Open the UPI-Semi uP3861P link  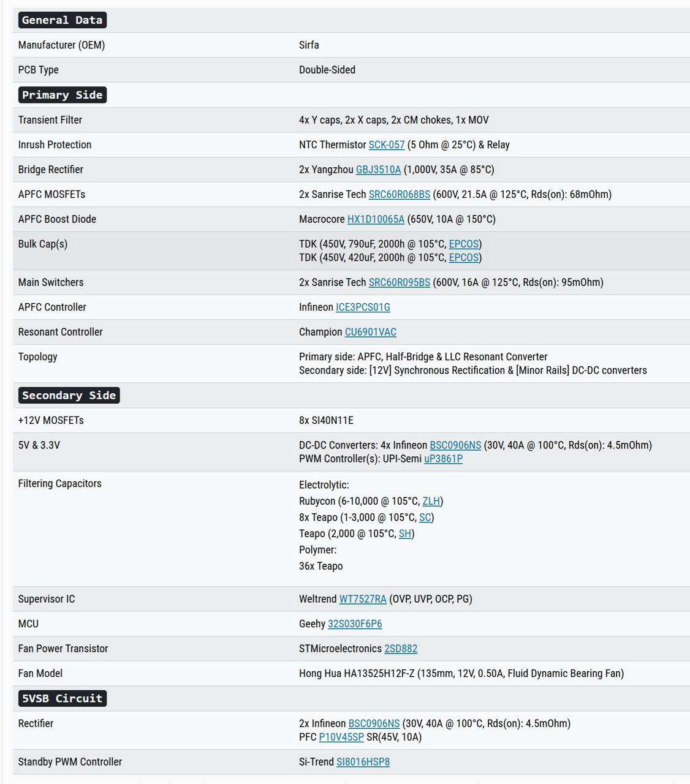click(443, 459)
